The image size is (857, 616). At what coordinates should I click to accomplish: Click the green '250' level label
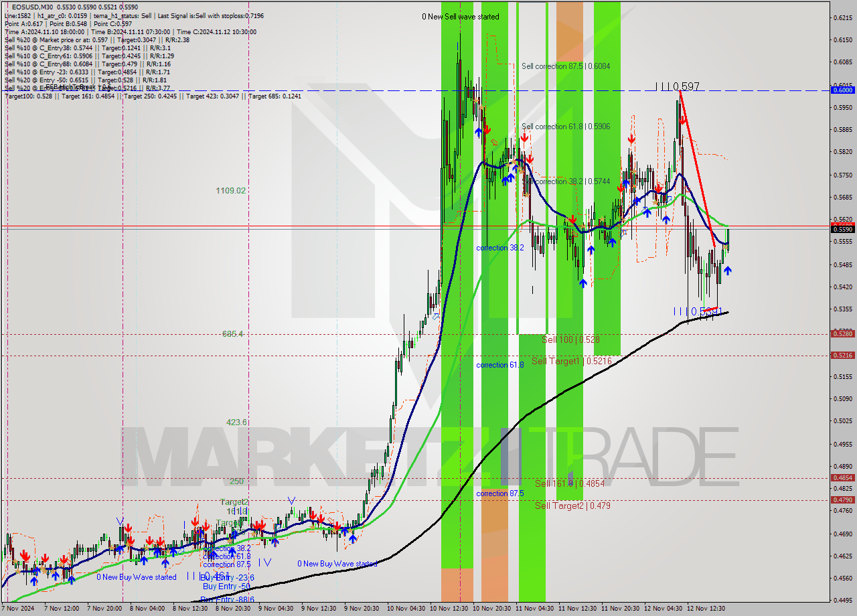(236, 481)
